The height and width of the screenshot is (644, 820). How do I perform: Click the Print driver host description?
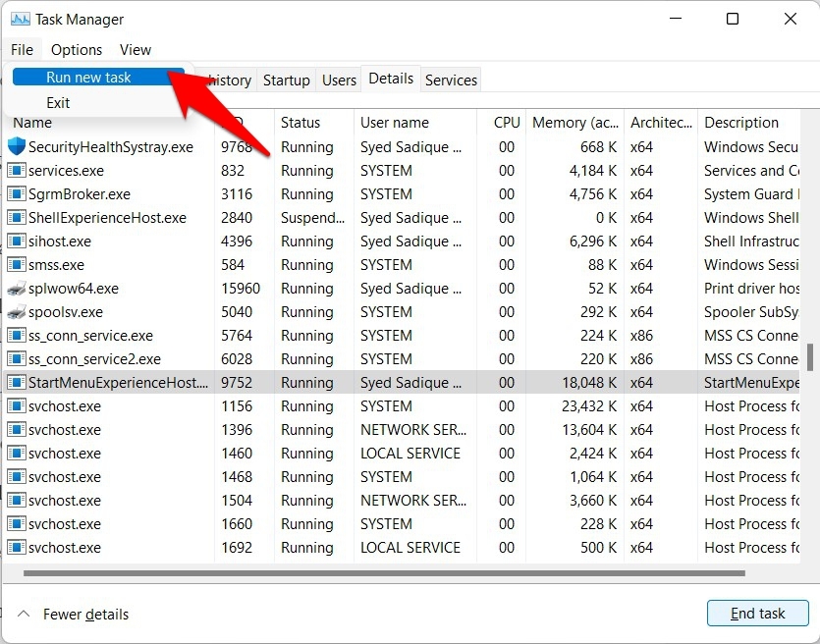click(x=751, y=289)
